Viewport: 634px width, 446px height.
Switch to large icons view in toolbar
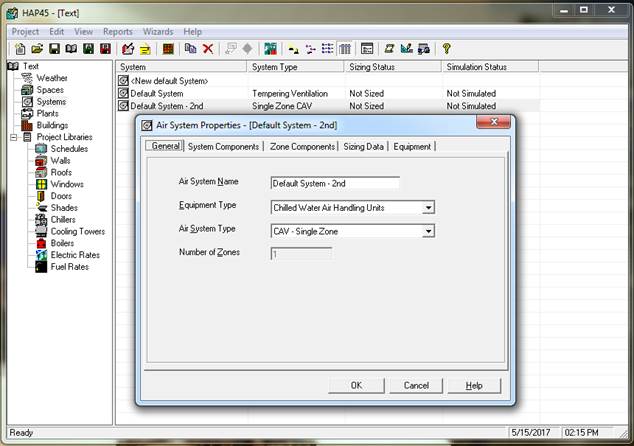point(294,49)
